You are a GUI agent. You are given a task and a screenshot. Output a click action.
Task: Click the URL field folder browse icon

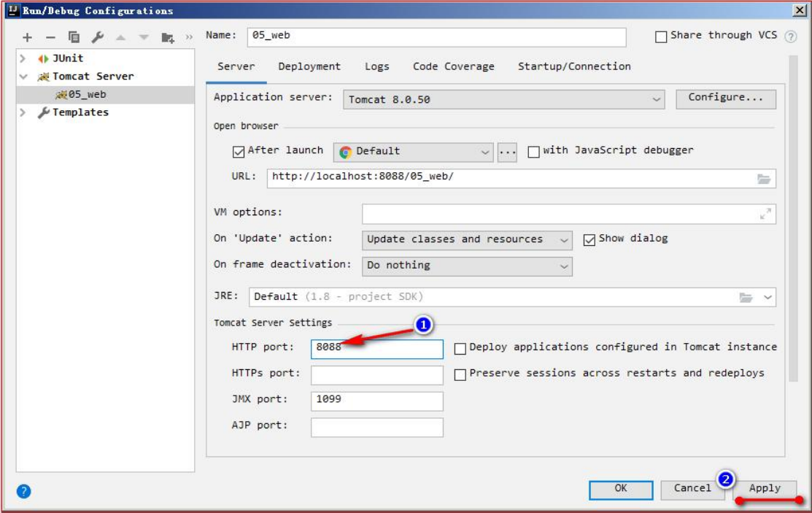click(764, 178)
